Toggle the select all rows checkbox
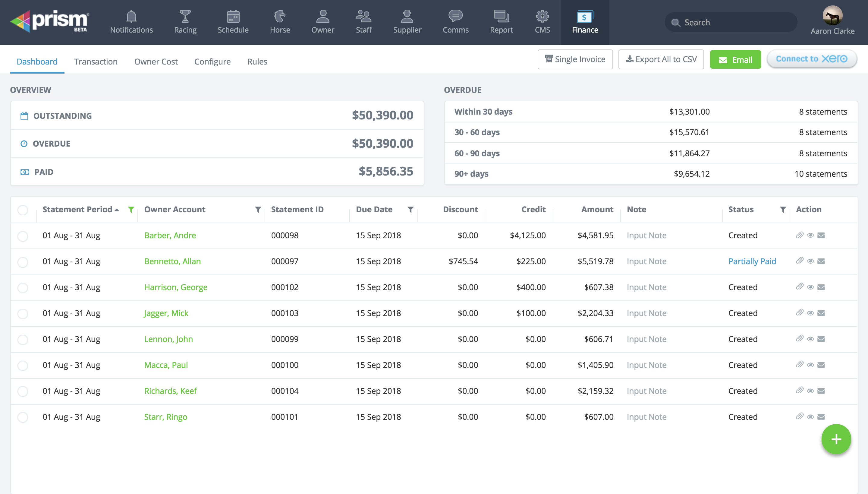 [23, 210]
